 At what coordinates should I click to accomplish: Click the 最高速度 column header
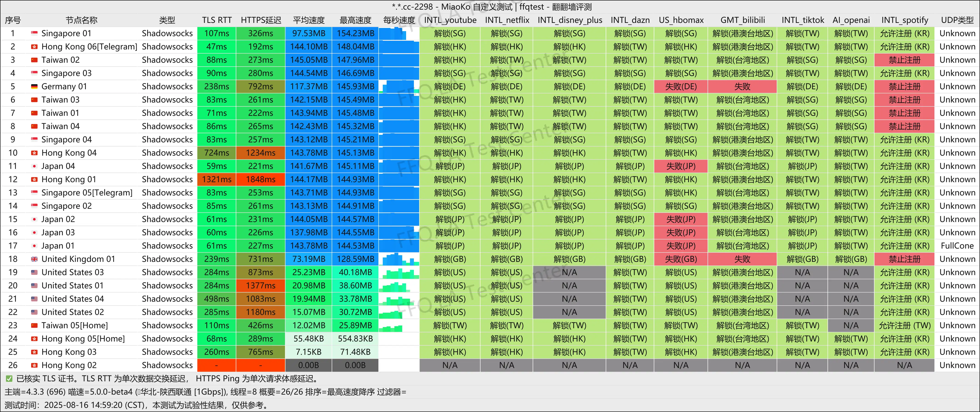[x=355, y=20]
